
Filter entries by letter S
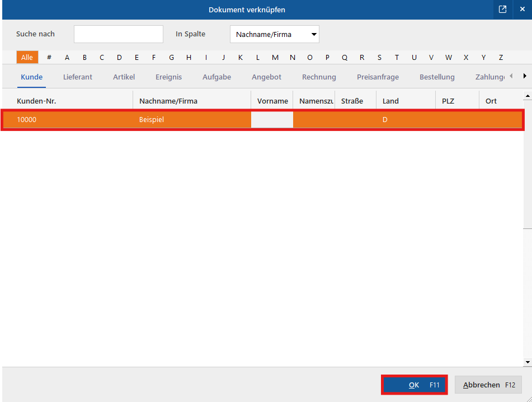(379, 57)
